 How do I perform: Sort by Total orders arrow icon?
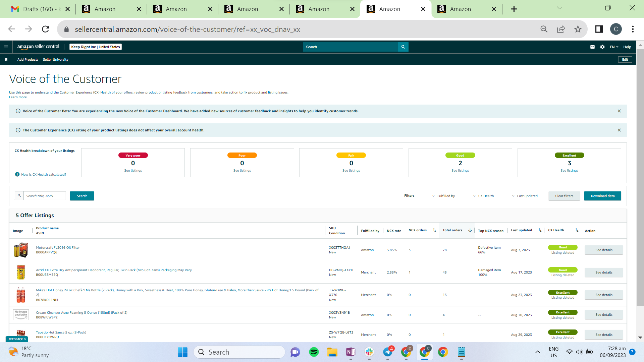470,230
